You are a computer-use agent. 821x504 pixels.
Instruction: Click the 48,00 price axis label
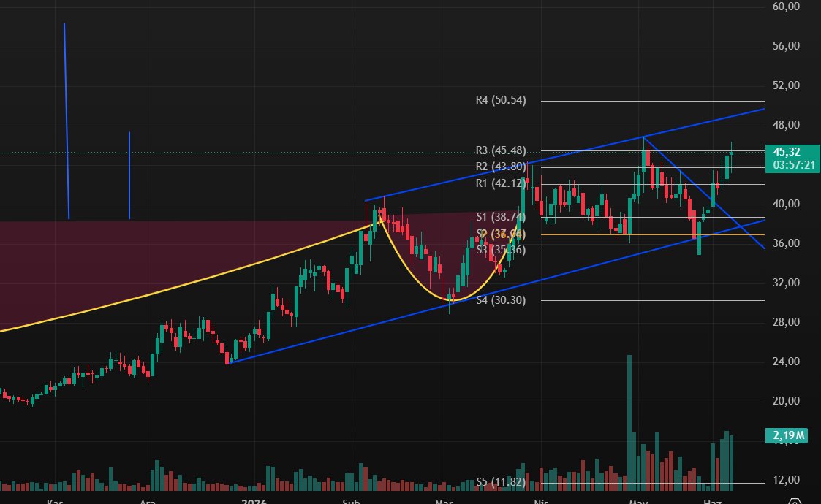coord(786,125)
